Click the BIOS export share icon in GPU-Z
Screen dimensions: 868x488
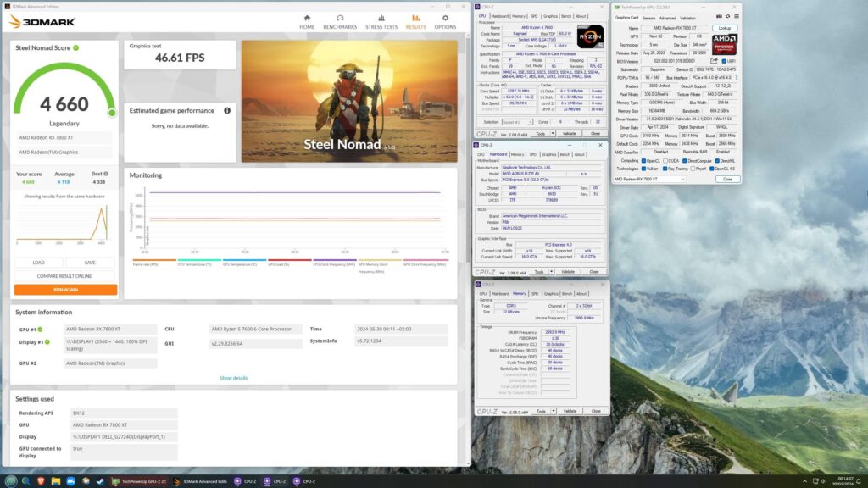(x=714, y=61)
